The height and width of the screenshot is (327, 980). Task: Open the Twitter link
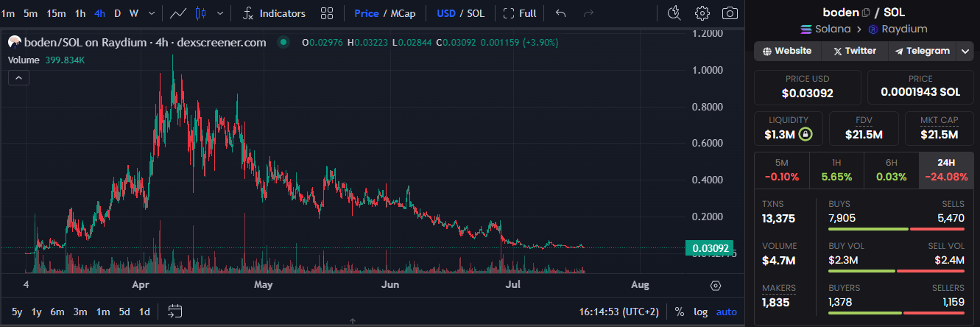(x=855, y=52)
